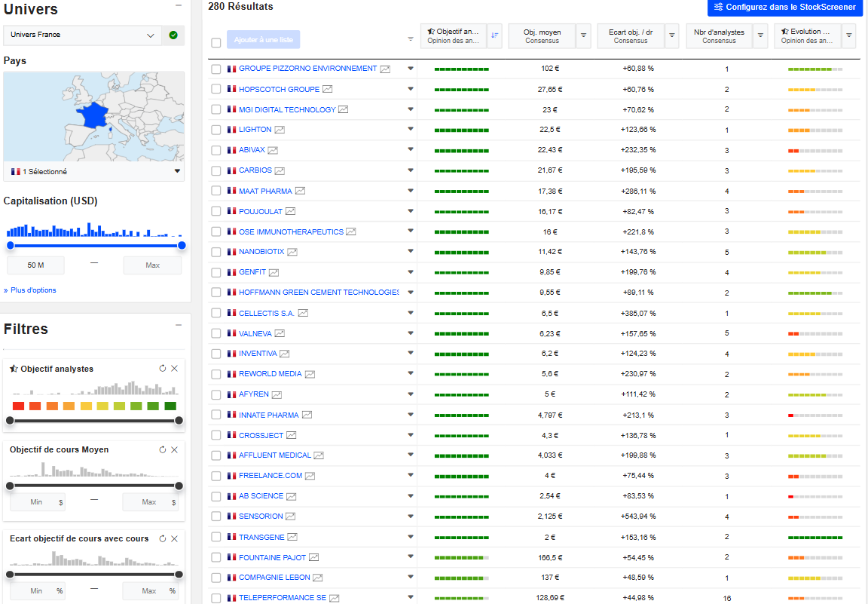Image resolution: width=868 pixels, height=604 pixels.
Task: Check the box for LIGHTON row
Action: click(216, 130)
